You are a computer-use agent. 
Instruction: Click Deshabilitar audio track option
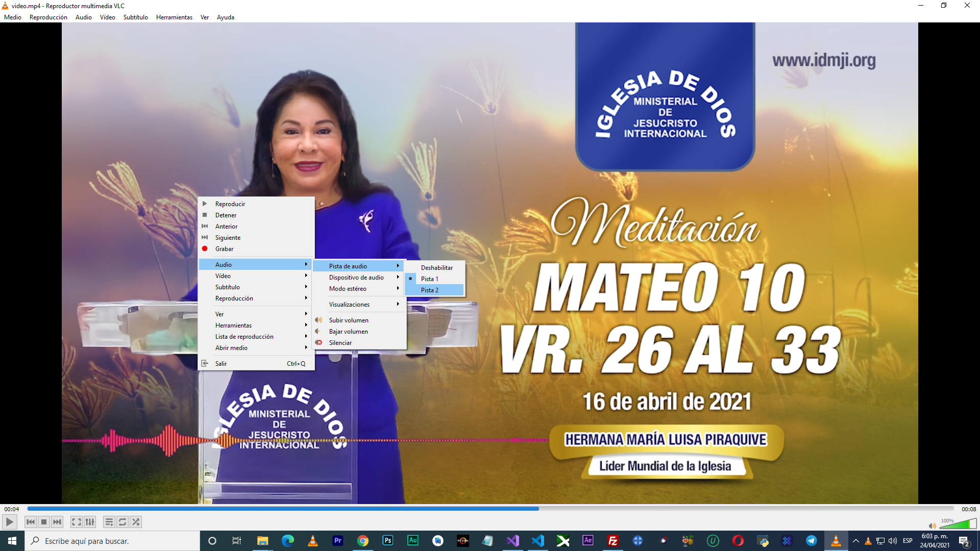click(x=436, y=268)
